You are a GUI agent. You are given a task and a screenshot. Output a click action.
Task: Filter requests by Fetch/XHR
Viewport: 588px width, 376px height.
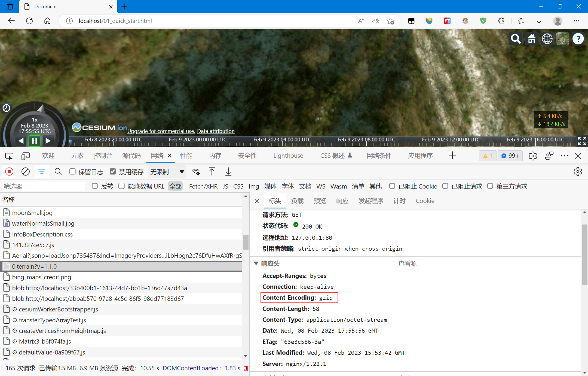click(203, 186)
